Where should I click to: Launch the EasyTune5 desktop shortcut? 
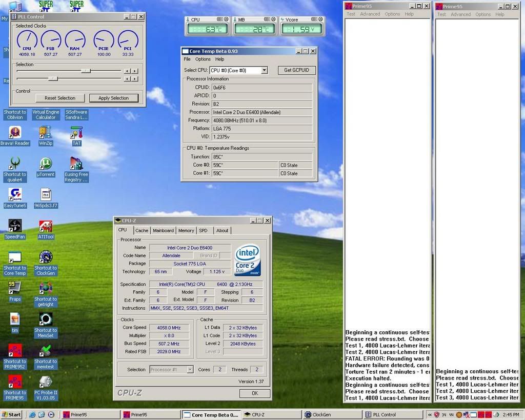pos(15,195)
